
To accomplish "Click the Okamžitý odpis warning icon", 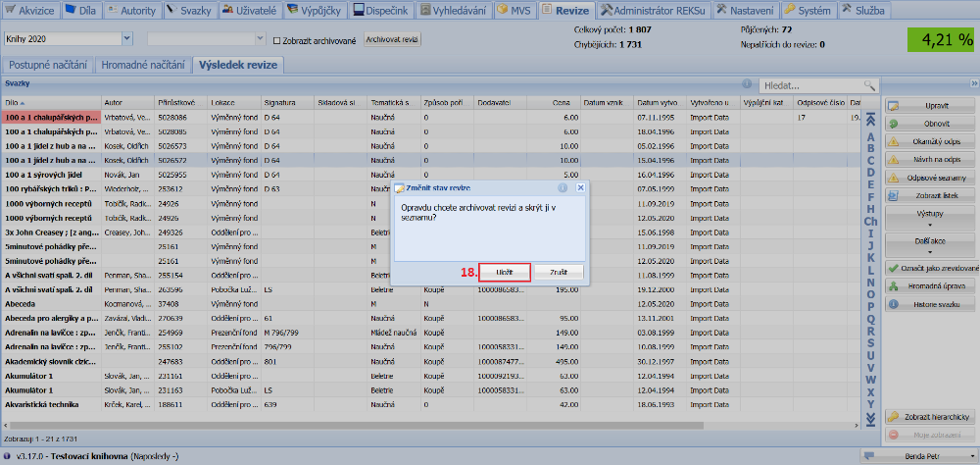I will point(894,141).
